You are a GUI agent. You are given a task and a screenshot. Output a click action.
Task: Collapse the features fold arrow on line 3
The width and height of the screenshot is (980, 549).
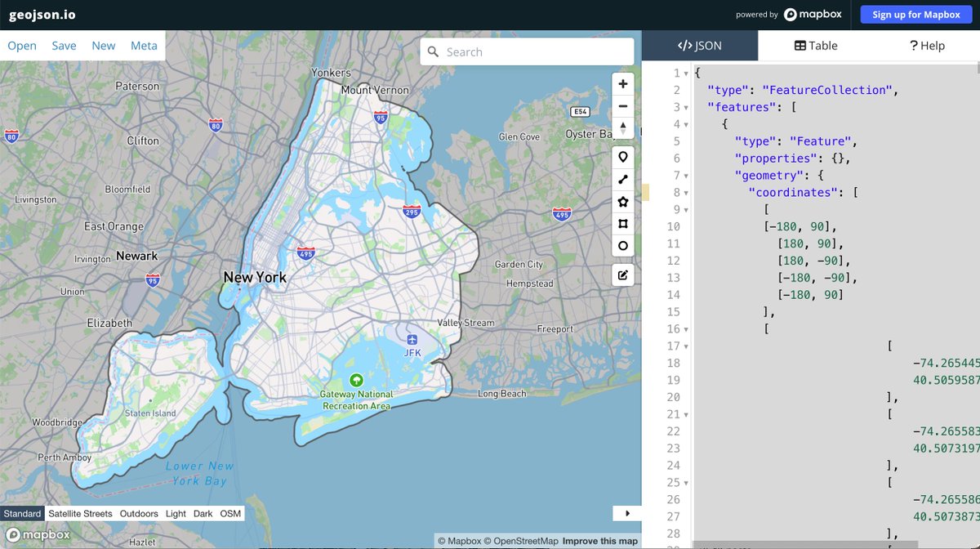click(686, 108)
